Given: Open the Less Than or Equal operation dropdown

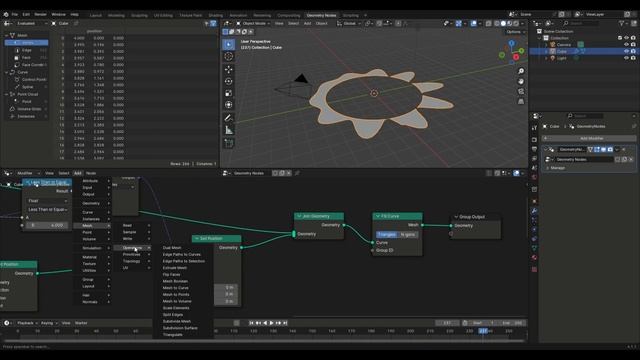Looking at the screenshot, I should pos(47,209).
